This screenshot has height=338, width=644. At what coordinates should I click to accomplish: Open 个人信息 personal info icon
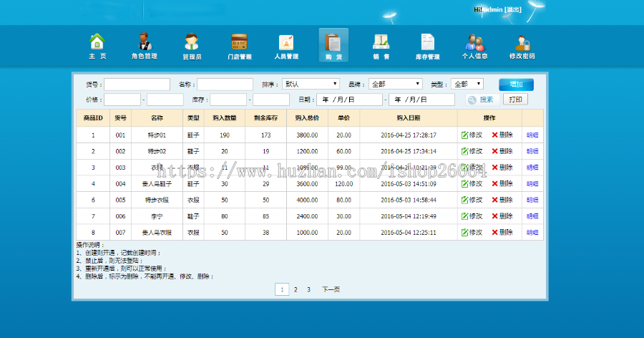(x=475, y=46)
